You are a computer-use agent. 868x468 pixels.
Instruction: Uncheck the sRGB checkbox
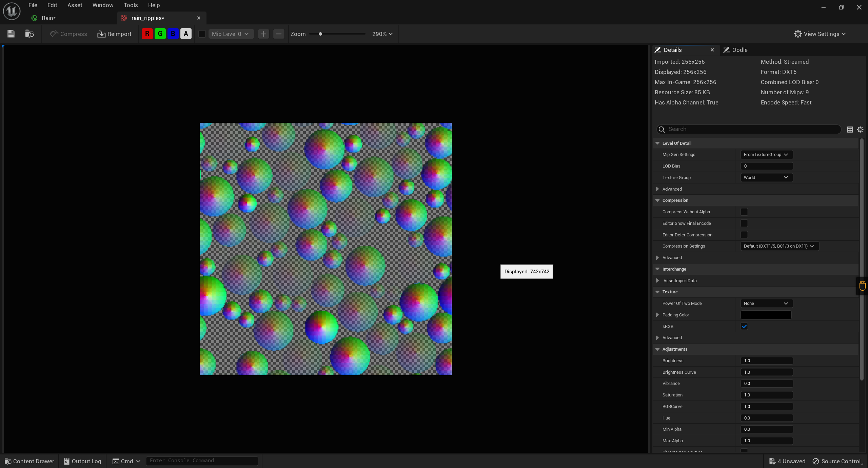point(744,327)
